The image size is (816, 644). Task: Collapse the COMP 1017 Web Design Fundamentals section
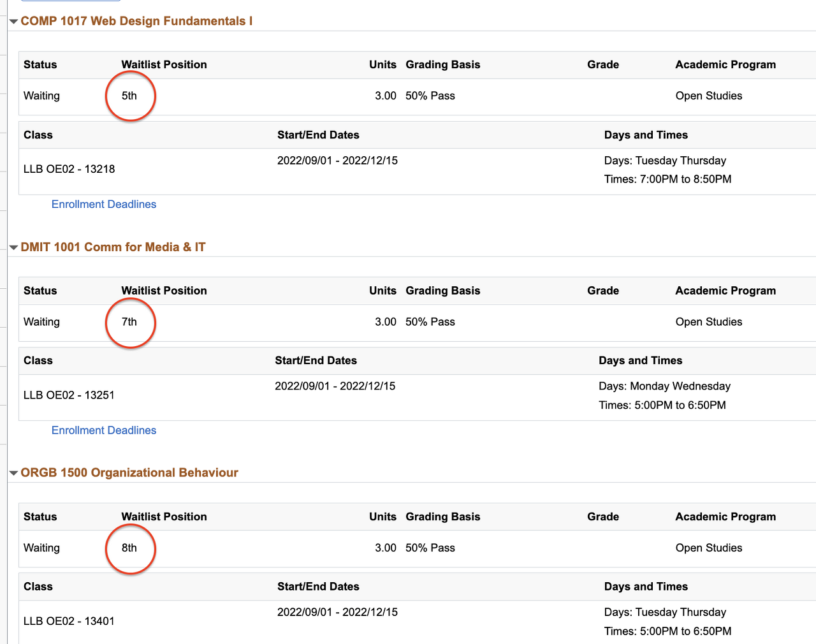point(13,22)
